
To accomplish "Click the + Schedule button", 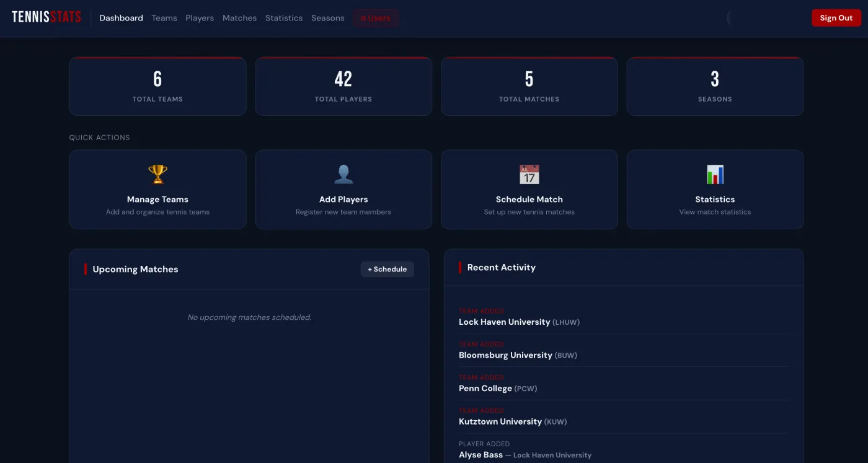I will click(387, 269).
